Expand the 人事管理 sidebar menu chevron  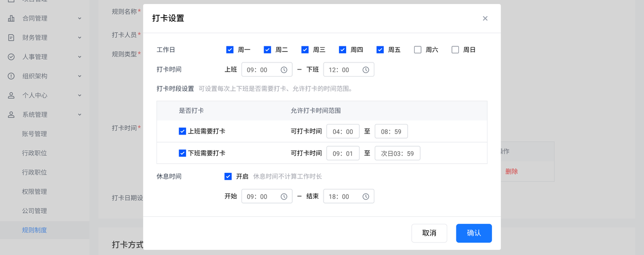coord(79,57)
